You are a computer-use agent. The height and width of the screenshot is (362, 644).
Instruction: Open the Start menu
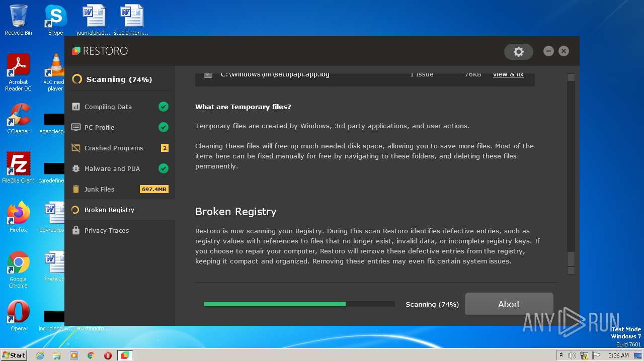tap(14, 355)
